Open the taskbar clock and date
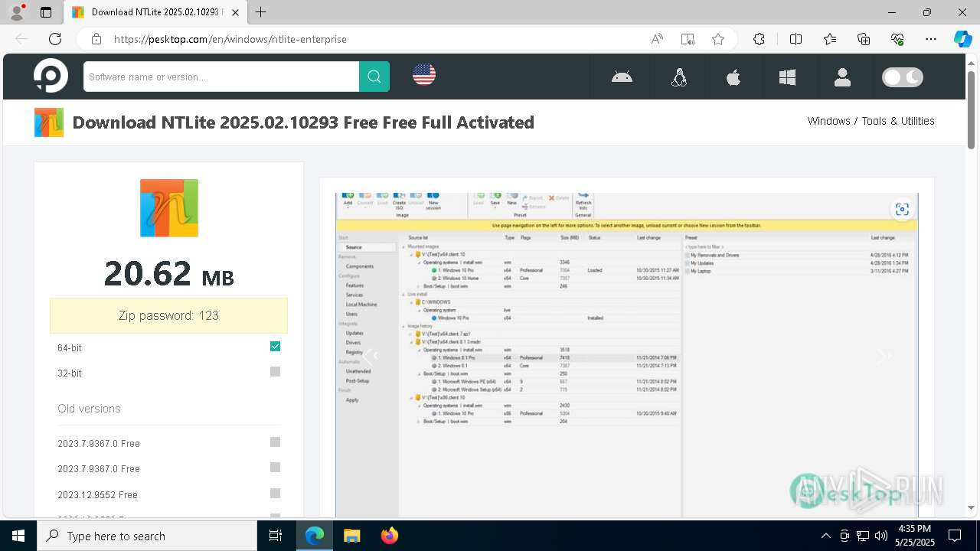The width and height of the screenshot is (980, 551). (914, 536)
